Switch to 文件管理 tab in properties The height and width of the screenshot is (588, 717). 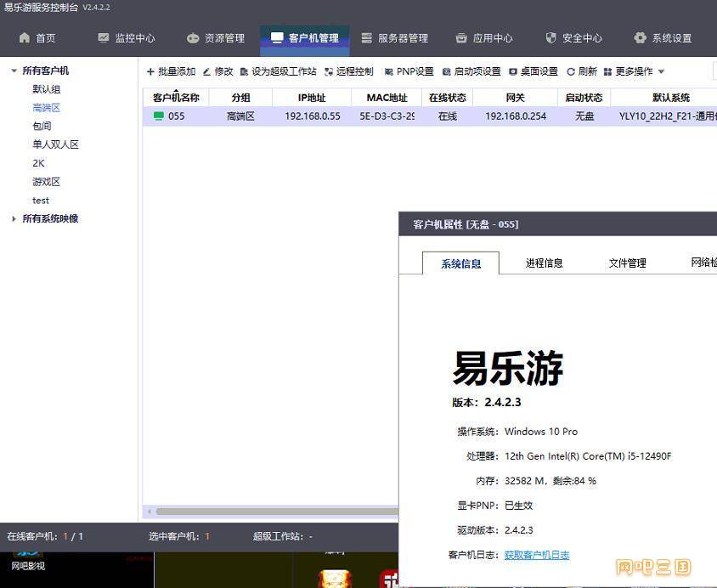[x=627, y=263]
